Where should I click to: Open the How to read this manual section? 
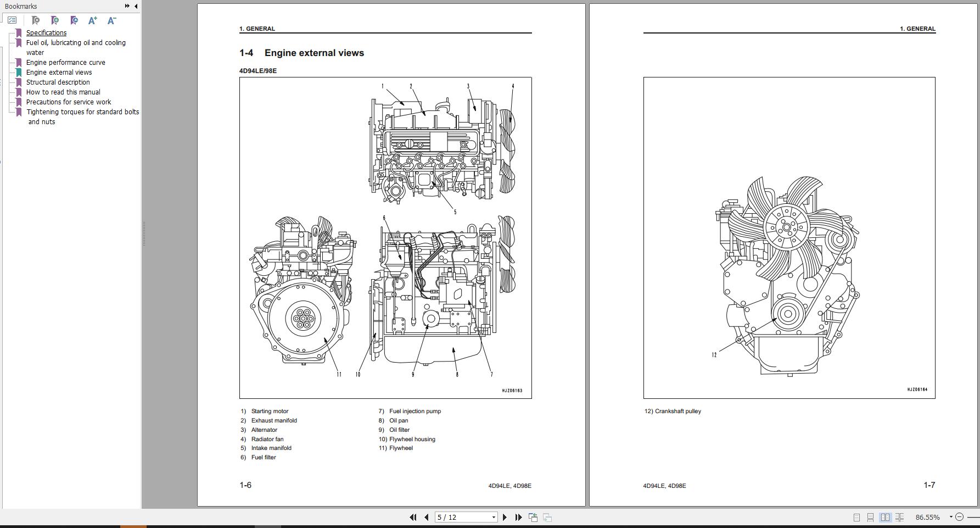[63, 92]
